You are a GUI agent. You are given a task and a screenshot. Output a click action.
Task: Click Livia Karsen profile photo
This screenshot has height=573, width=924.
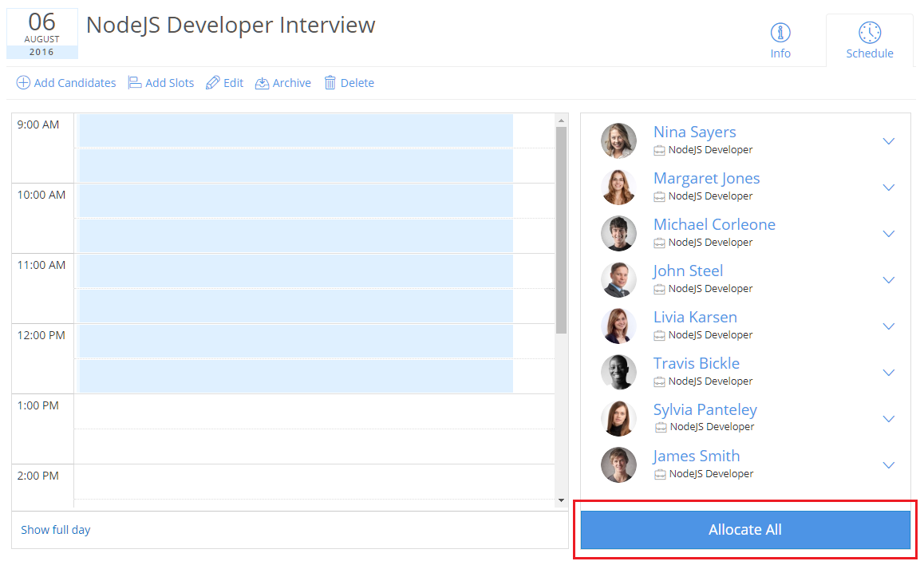[x=618, y=326]
